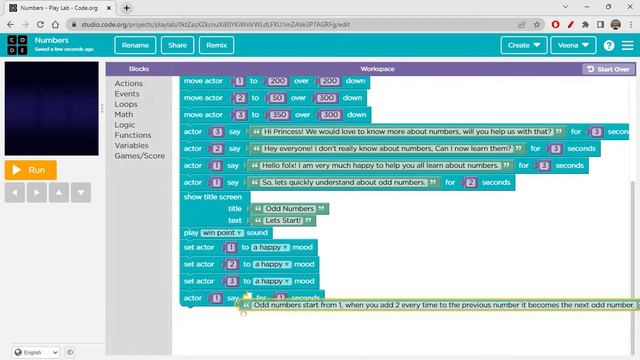Image resolution: width=640 pixels, height=360 pixels.
Task: Bookmark this page with star icon
Action: click(537, 24)
